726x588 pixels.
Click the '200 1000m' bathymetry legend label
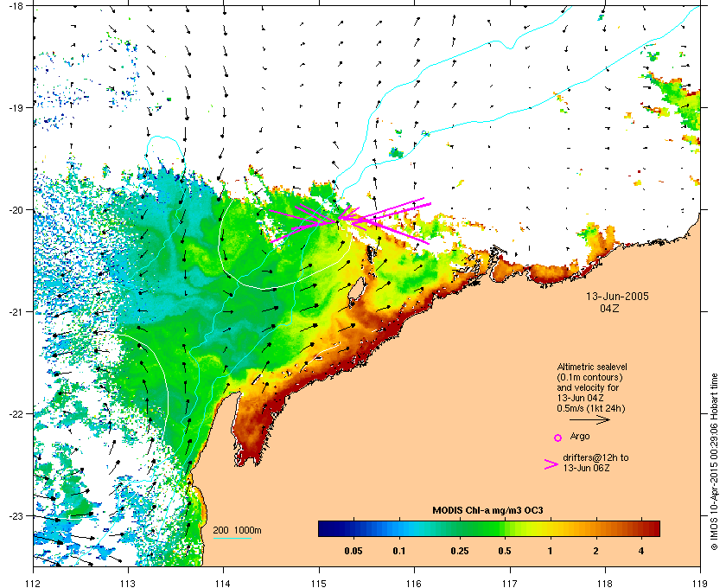pos(237,530)
